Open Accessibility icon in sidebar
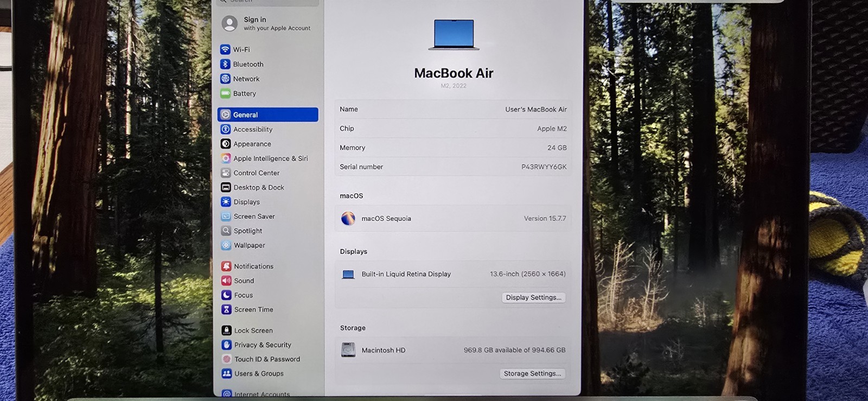This screenshot has height=401, width=868. (x=226, y=129)
